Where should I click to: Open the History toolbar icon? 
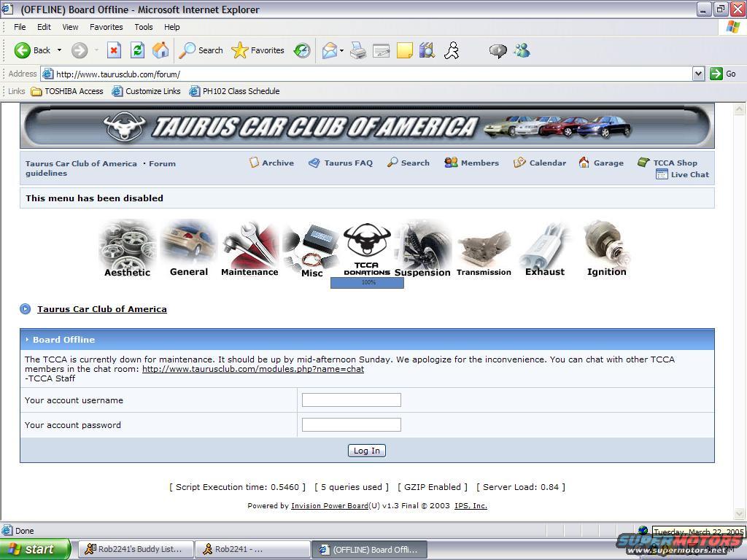point(302,50)
